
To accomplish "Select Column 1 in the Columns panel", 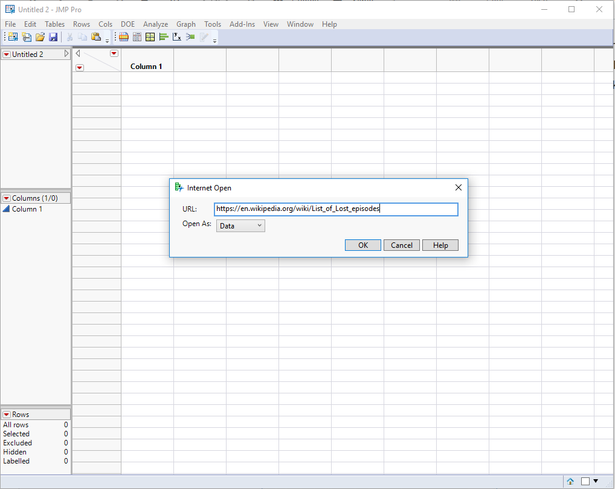I will (27, 209).
